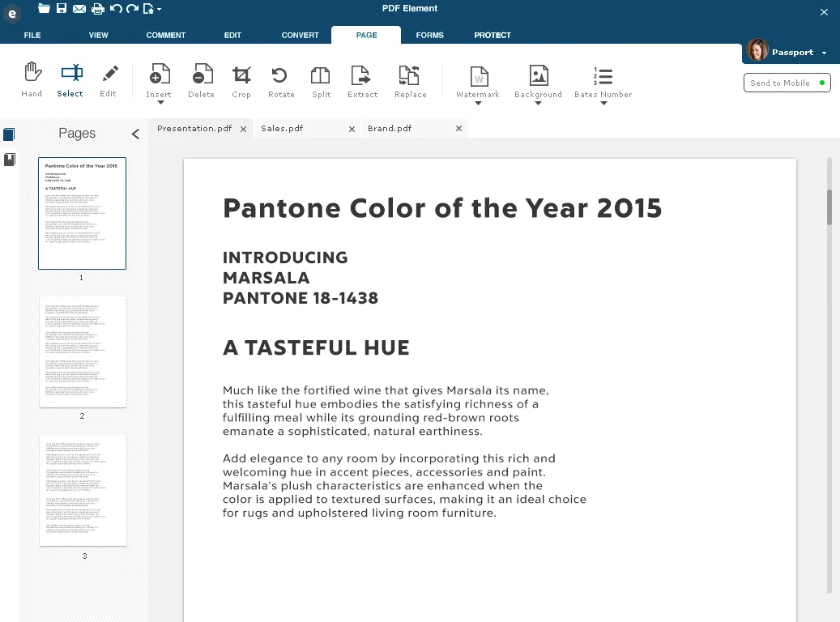Click the Extract pages icon

click(x=360, y=75)
